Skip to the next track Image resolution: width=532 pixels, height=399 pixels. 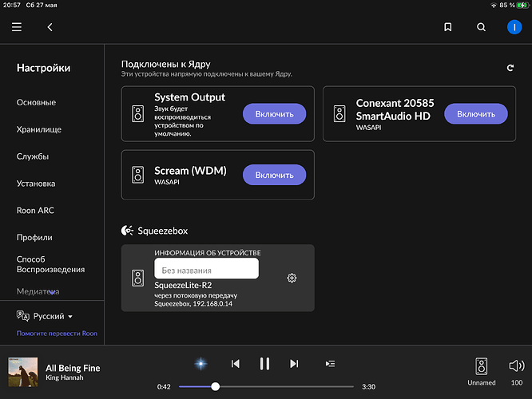(x=294, y=364)
